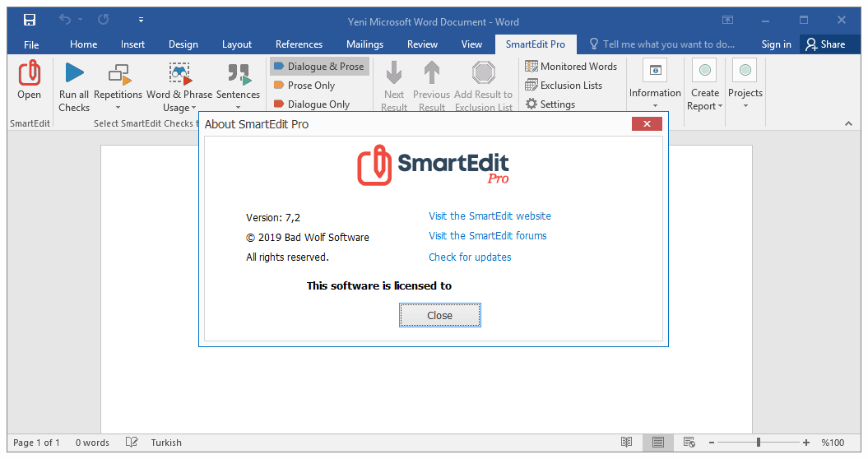Click zoom out minus button
Viewport: 868px width, 459px height.
(712, 443)
